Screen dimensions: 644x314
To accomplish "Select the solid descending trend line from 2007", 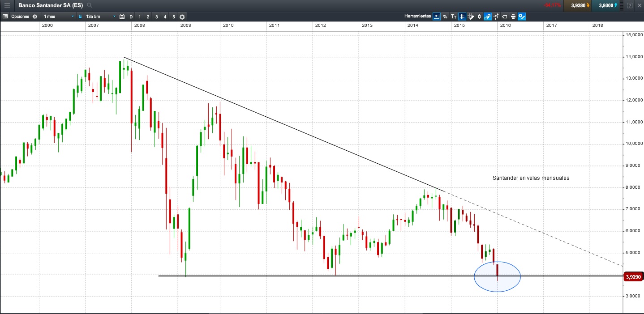I will 284,124.
